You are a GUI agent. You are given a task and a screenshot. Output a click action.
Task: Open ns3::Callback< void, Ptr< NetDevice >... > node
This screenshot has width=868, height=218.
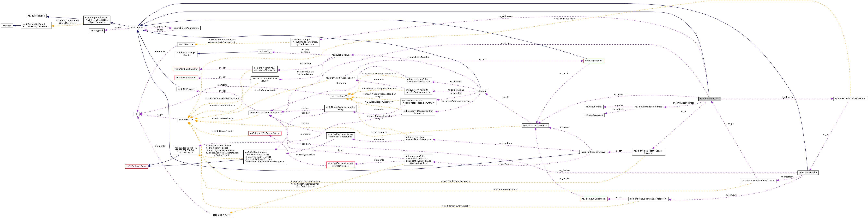pyautogui.click(x=265, y=157)
